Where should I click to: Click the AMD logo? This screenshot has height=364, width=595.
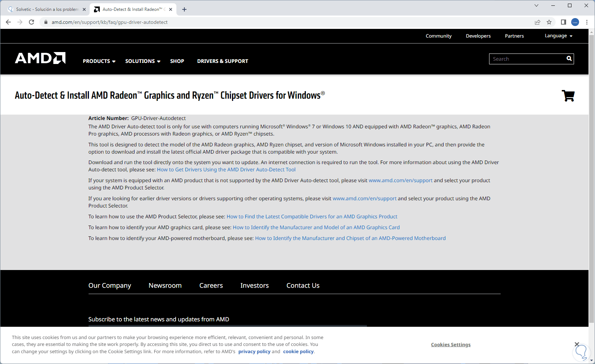point(40,58)
